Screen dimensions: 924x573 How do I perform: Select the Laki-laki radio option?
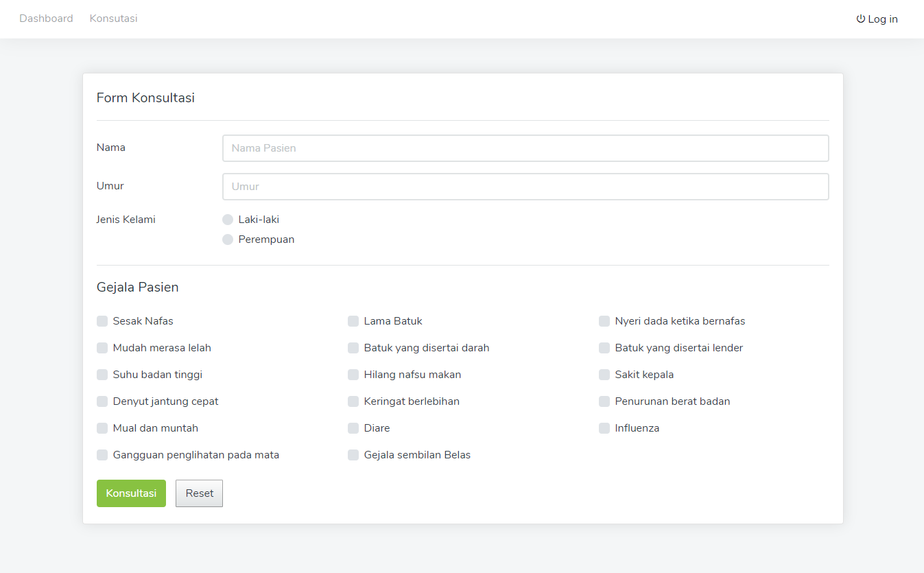click(x=228, y=220)
